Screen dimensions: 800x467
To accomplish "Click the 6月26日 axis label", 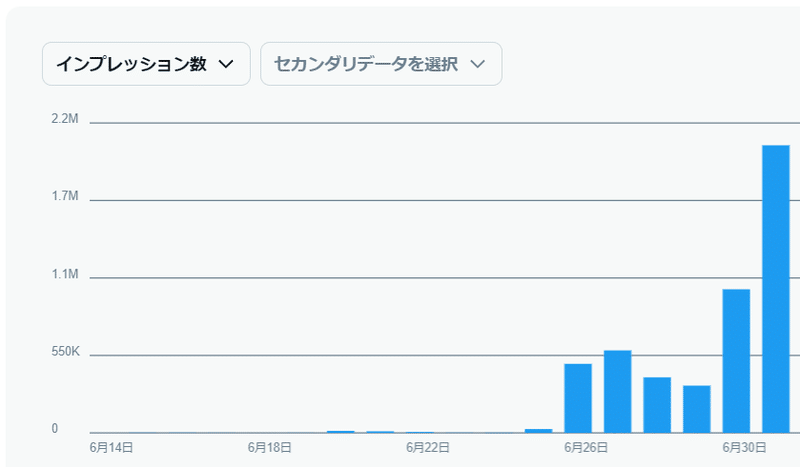I will click(586, 448).
